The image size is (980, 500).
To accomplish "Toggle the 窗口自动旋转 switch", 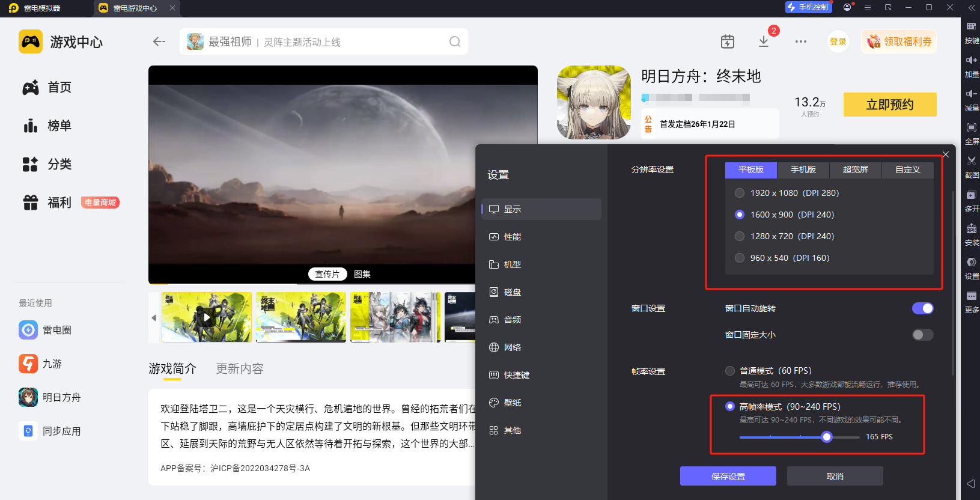I will coord(922,308).
